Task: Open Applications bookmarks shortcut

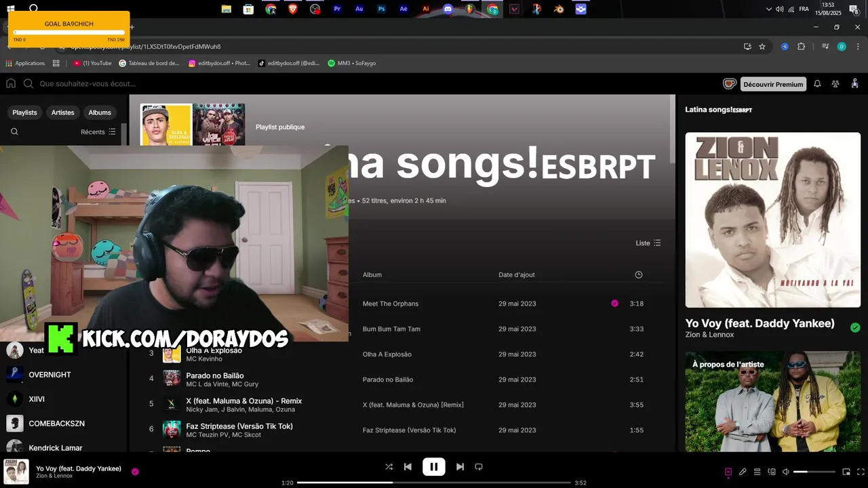Action: (25, 63)
